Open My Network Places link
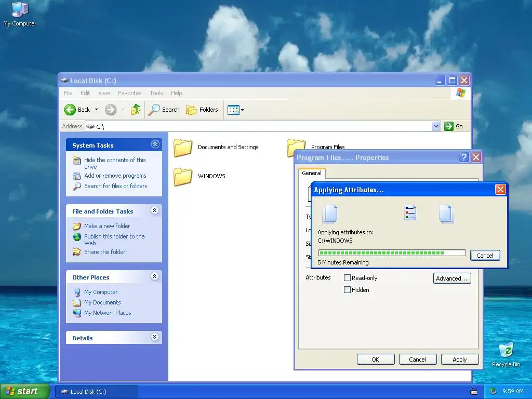Viewport: 532px width, 399px height. point(108,312)
